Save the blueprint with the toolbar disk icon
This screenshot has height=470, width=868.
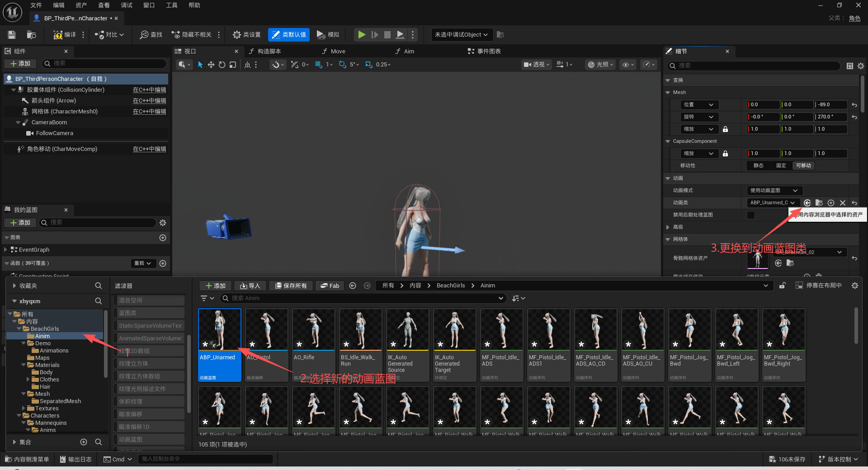pyautogui.click(x=12, y=35)
